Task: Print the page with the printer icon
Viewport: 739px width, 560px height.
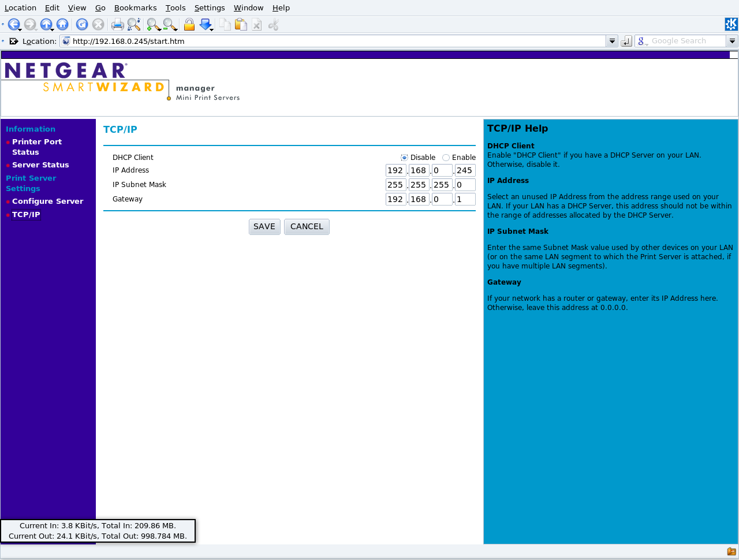Action: (x=118, y=24)
